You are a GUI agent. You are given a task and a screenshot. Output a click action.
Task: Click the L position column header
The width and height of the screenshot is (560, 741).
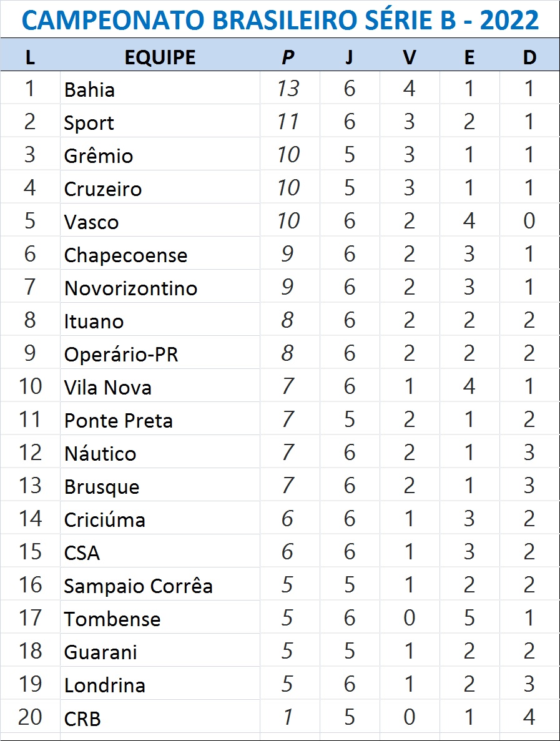30,57
